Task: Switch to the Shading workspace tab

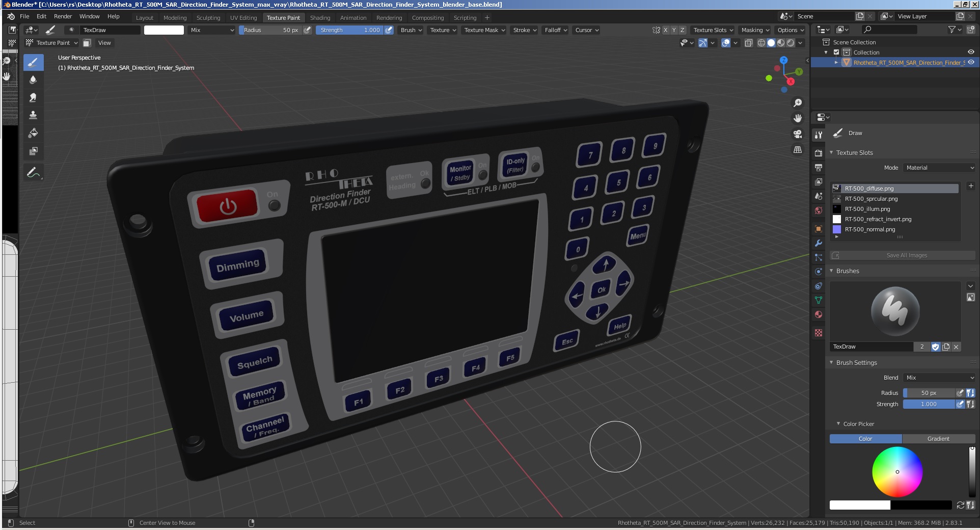Action: click(x=320, y=17)
